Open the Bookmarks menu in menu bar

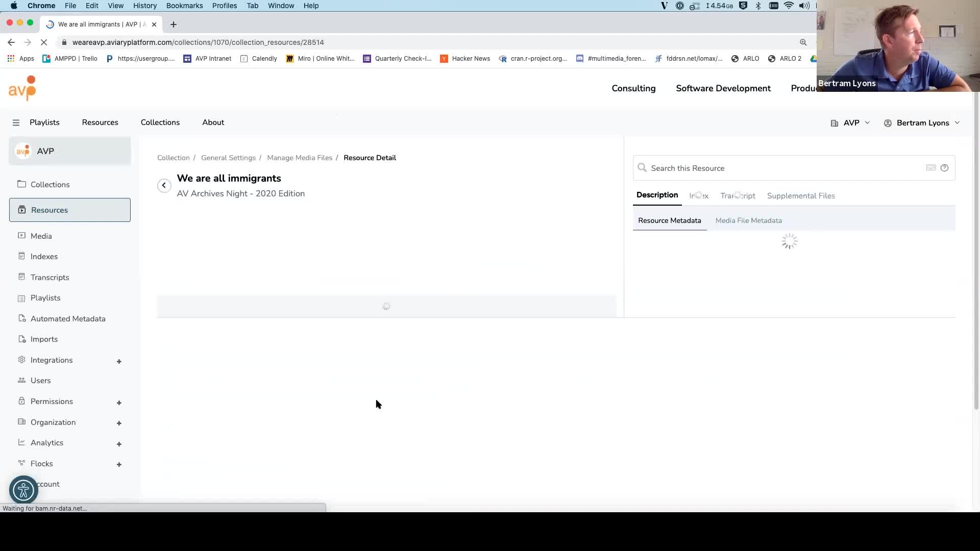[184, 6]
